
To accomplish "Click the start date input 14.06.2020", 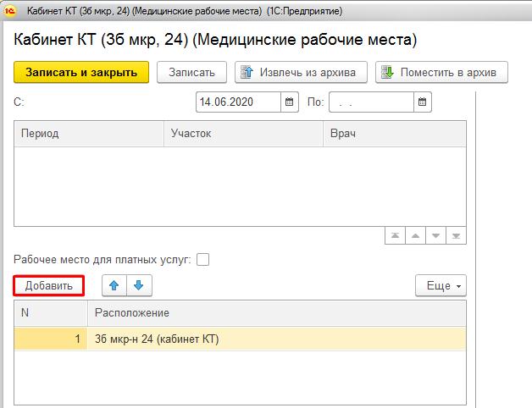I will coord(237,102).
